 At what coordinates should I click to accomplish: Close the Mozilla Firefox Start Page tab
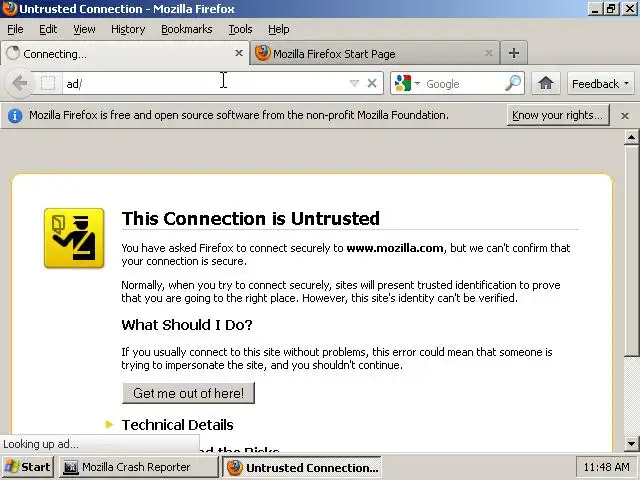click(x=488, y=53)
